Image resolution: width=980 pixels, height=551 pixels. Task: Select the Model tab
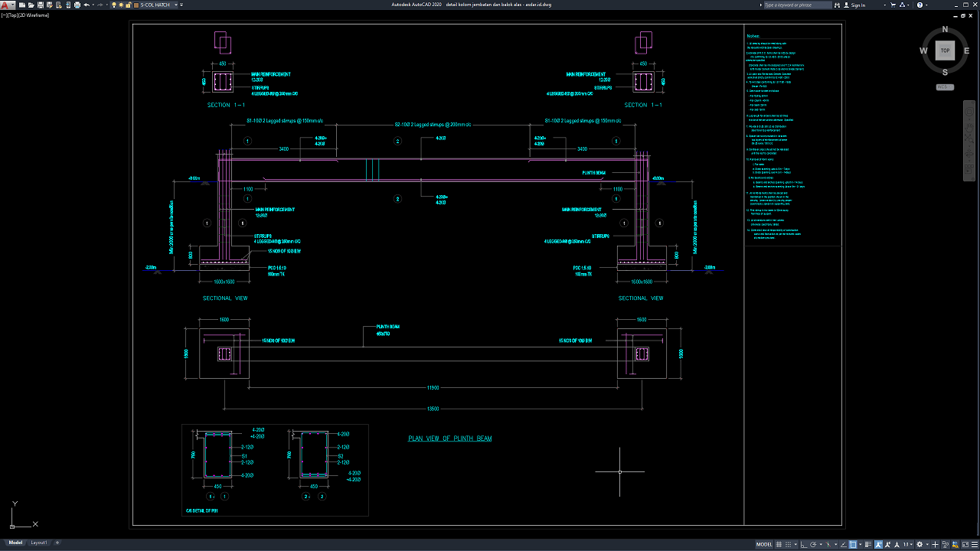tap(15, 543)
